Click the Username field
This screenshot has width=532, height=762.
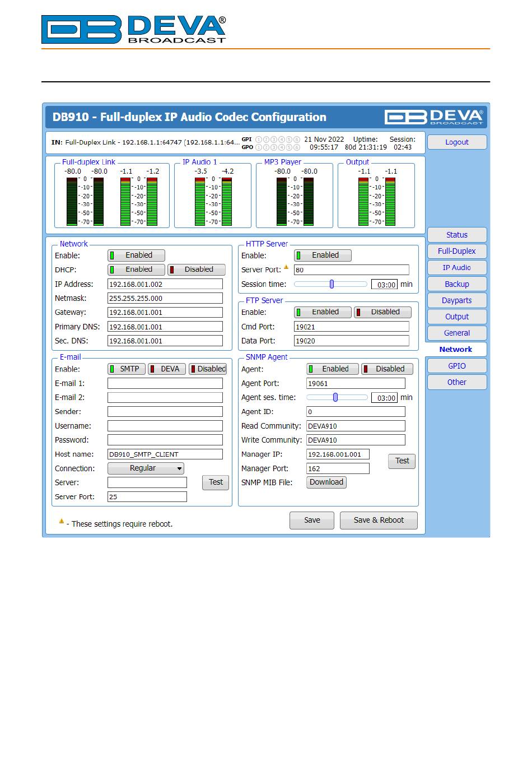click(165, 426)
